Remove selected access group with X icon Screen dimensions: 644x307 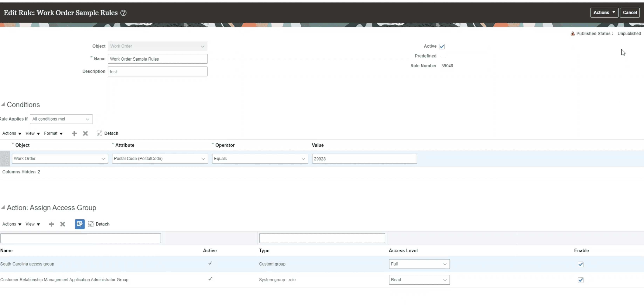(x=63, y=224)
